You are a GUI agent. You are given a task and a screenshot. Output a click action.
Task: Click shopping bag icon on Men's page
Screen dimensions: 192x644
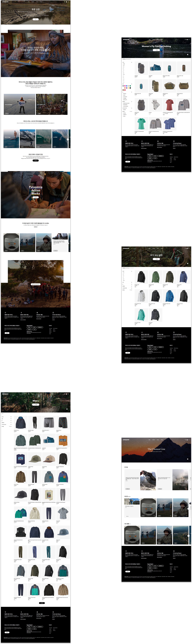point(66,394)
